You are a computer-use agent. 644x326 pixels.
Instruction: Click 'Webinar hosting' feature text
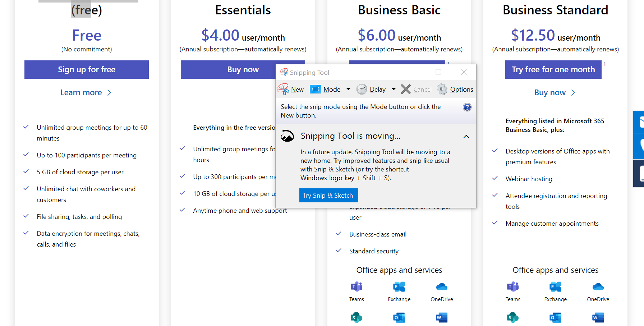click(x=529, y=179)
